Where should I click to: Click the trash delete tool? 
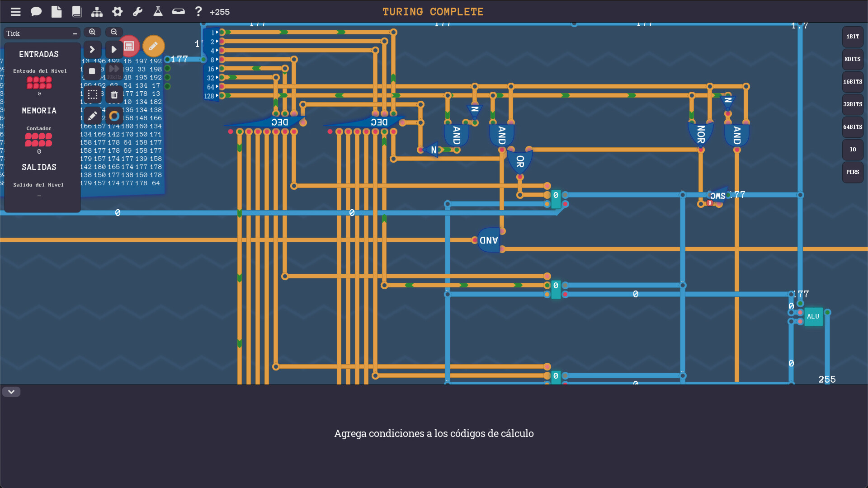pos(114,94)
